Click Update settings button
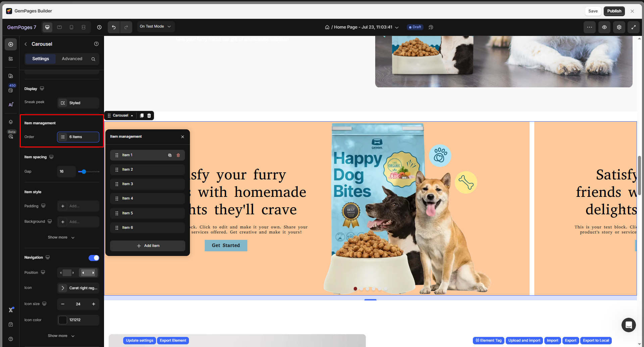The width and height of the screenshot is (644, 347). [140, 341]
